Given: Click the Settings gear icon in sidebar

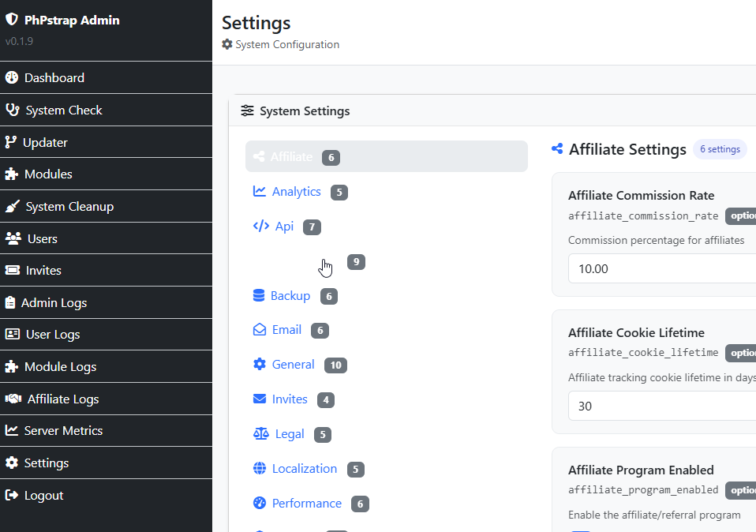Looking at the screenshot, I should pyautogui.click(x=12, y=463).
